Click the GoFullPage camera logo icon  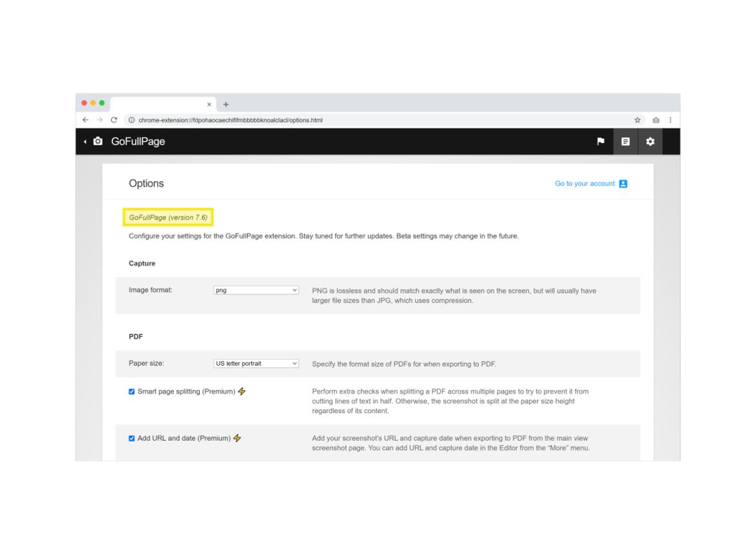coord(98,142)
